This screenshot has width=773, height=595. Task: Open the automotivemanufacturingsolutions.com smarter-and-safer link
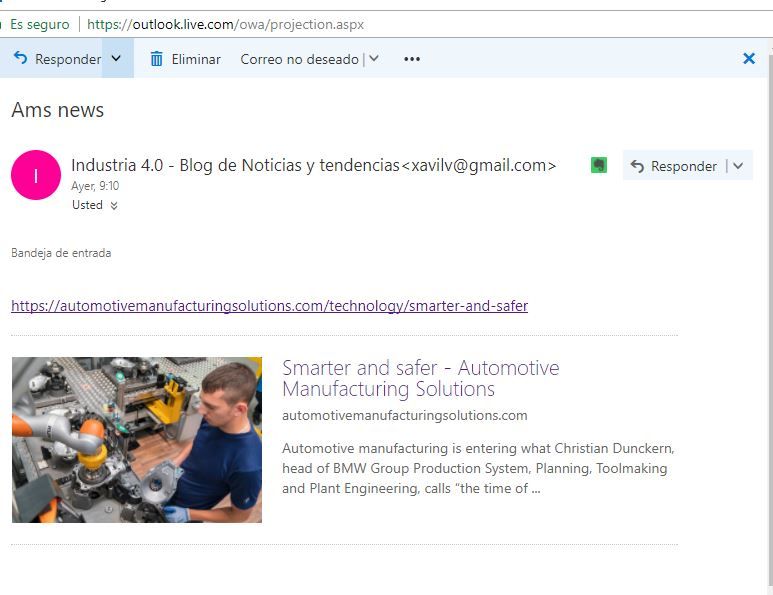click(269, 306)
